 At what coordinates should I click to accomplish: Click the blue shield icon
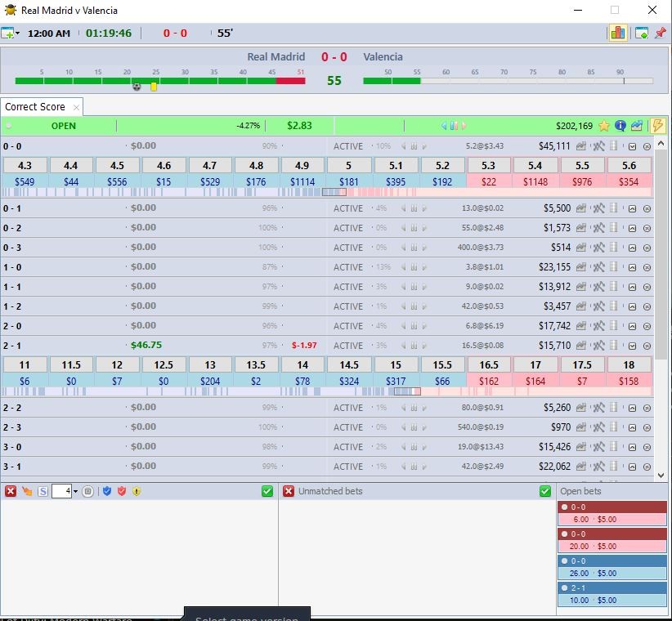pyautogui.click(x=107, y=491)
